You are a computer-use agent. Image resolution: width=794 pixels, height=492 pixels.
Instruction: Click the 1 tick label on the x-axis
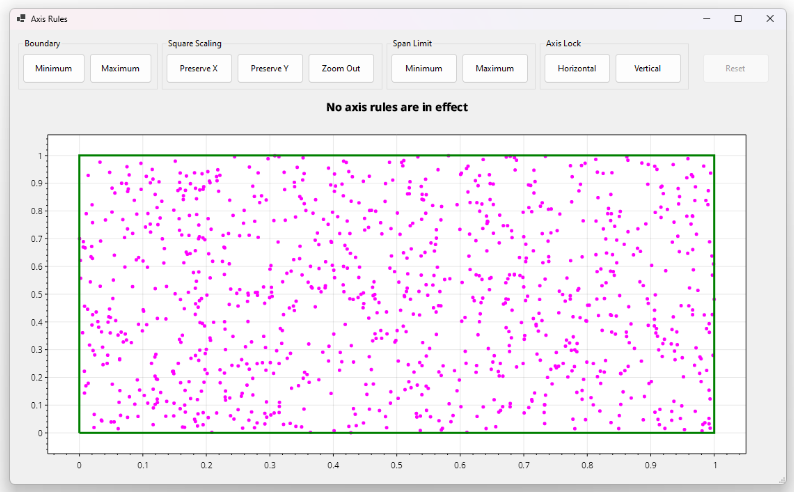click(714, 465)
